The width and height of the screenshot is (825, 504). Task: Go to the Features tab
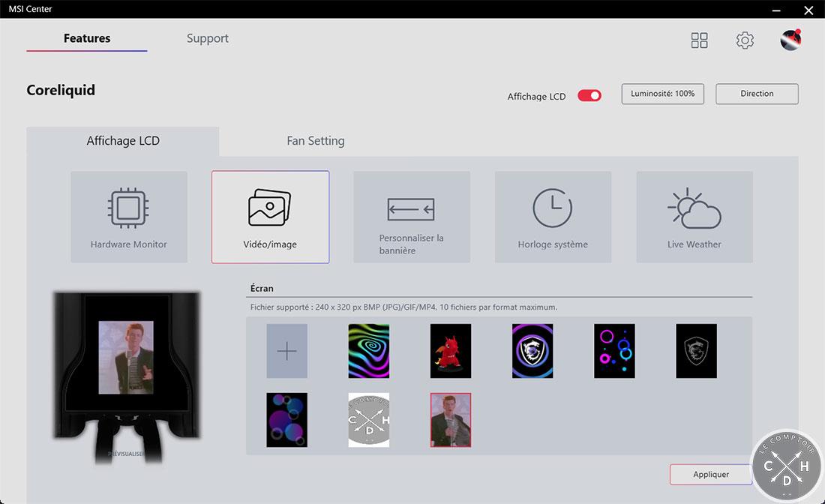pos(87,38)
